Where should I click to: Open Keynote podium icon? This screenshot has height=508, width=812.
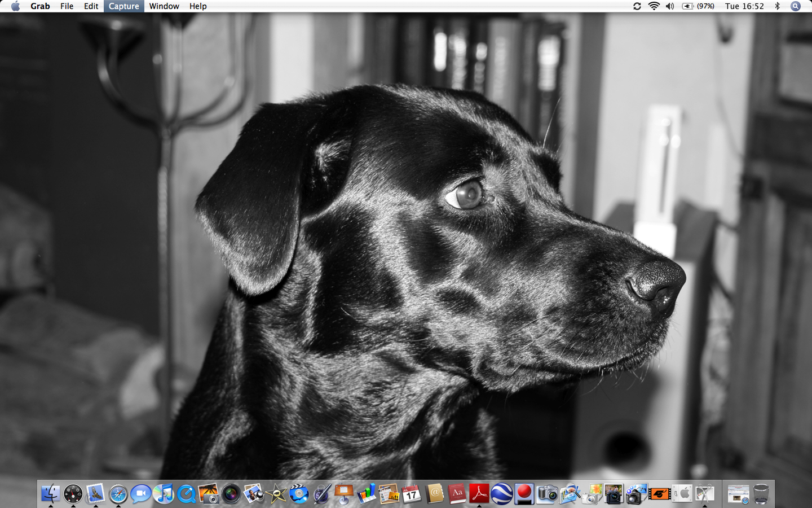pos(344,494)
